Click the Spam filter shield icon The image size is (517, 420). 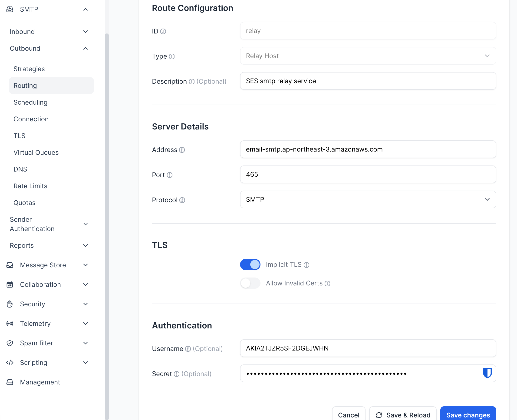[10, 343]
